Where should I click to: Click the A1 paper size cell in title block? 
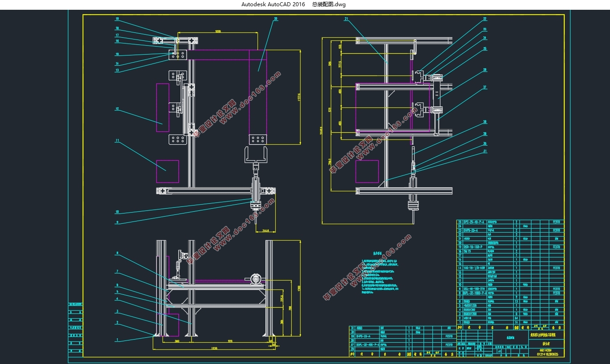(500, 351)
